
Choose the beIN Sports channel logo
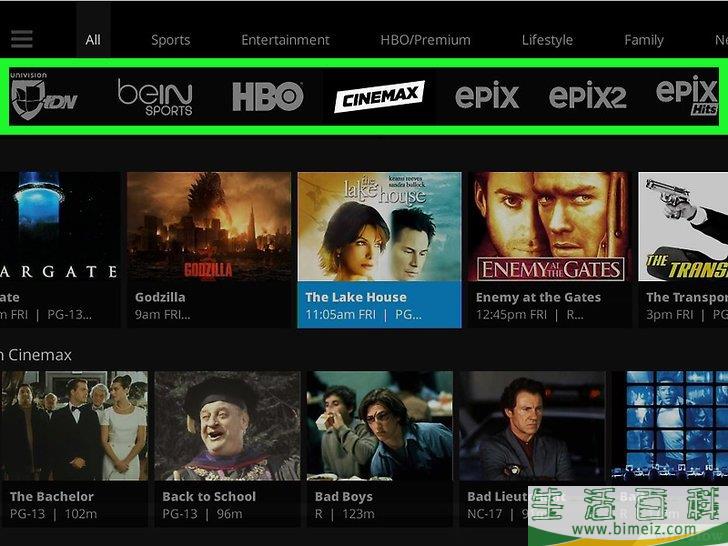click(x=155, y=97)
